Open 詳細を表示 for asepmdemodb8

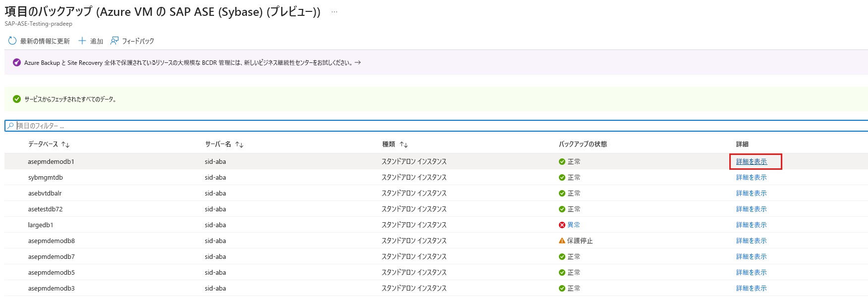pyautogui.click(x=752, y=241)
